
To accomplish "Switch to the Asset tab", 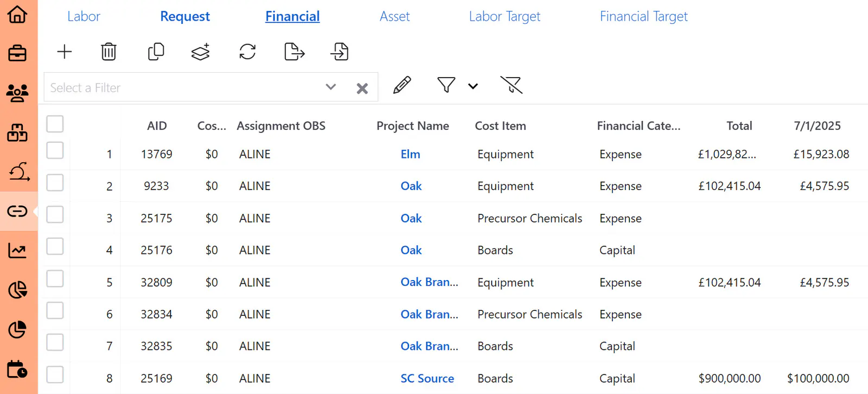I will [395, 16].
